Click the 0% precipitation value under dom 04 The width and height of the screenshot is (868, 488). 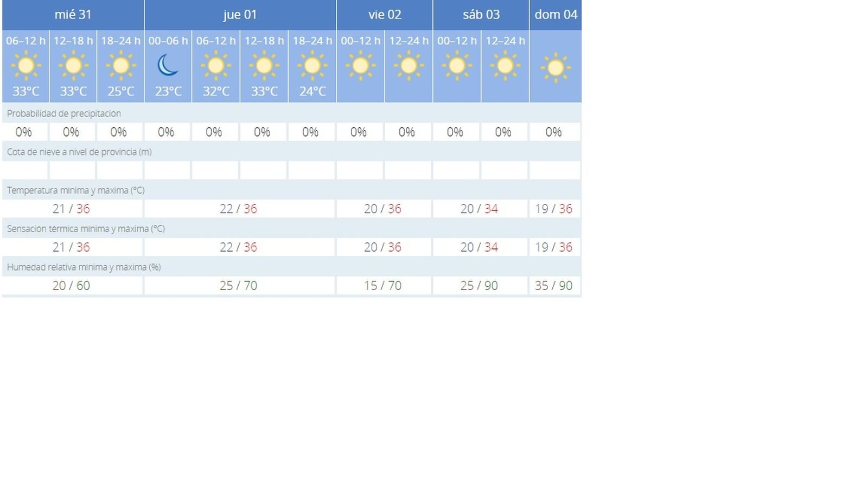tap(554, 131)
